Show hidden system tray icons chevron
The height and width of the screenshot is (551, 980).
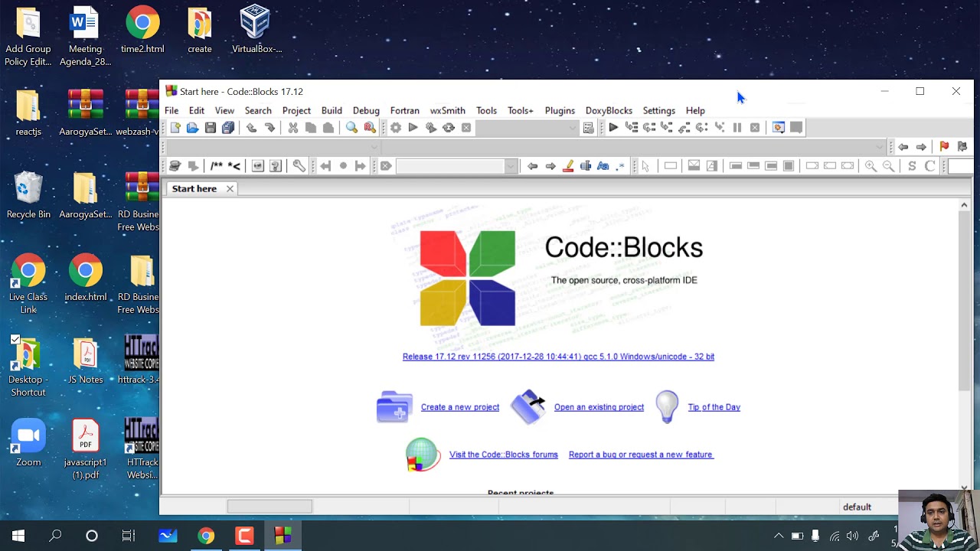click(779, 536)
